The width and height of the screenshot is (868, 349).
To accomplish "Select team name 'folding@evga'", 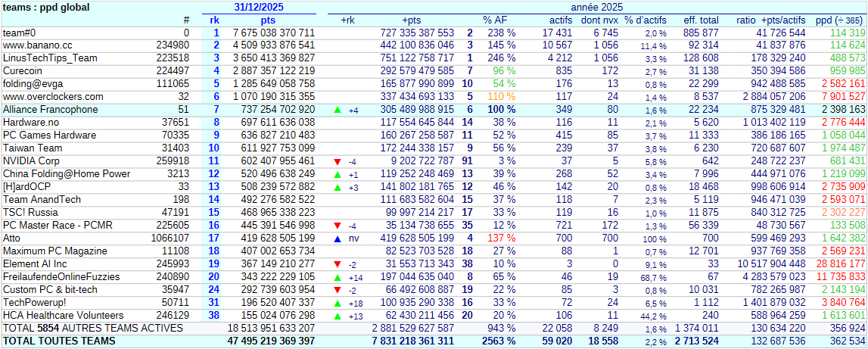I will pyautogui.click(x=33, y=83).
